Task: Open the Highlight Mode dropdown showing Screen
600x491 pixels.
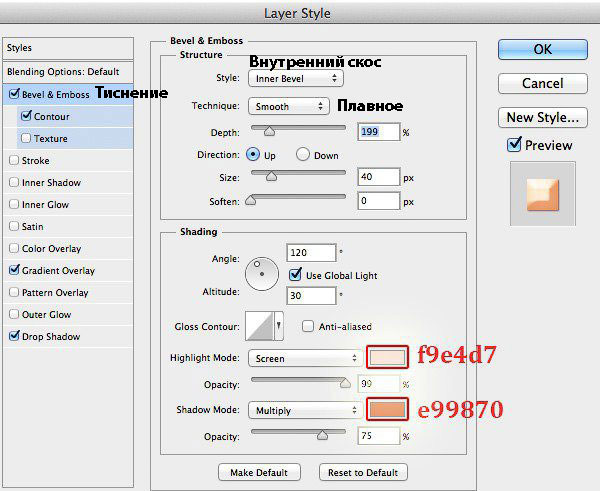Action: click(x=305, y=358)
